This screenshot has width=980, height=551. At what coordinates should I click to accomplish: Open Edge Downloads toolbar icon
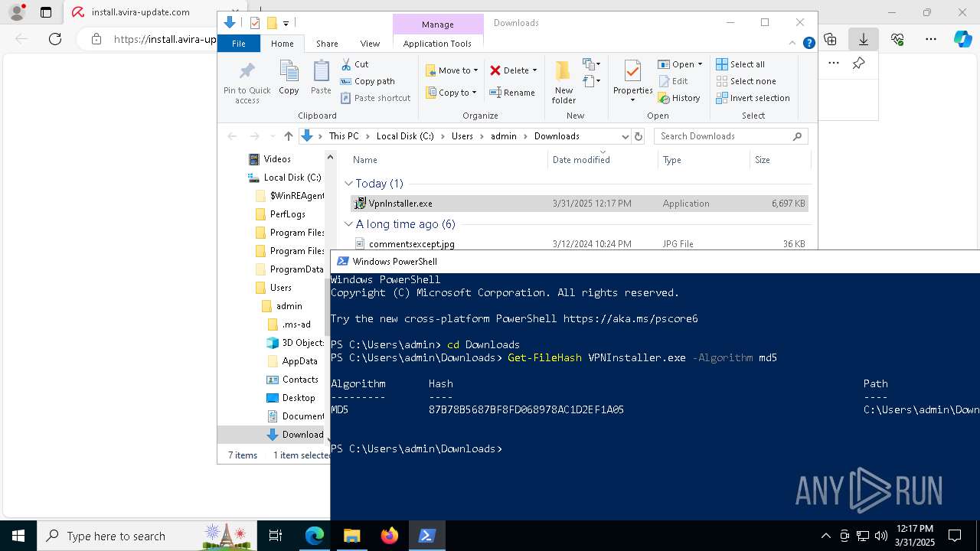864,39
